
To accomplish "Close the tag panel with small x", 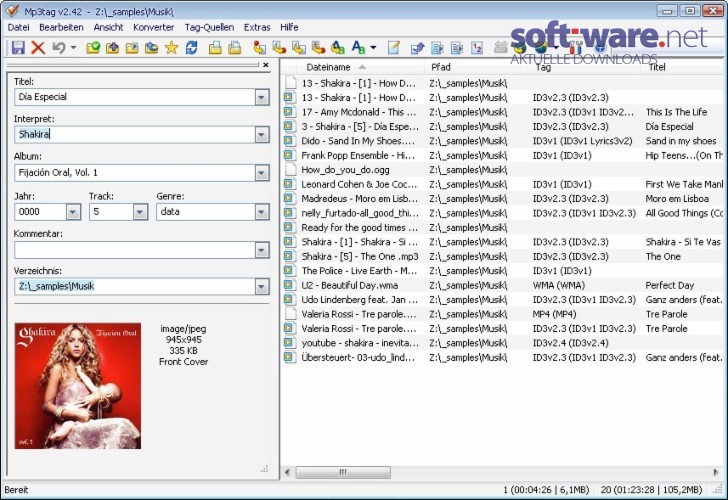I will tap(266, 65).
